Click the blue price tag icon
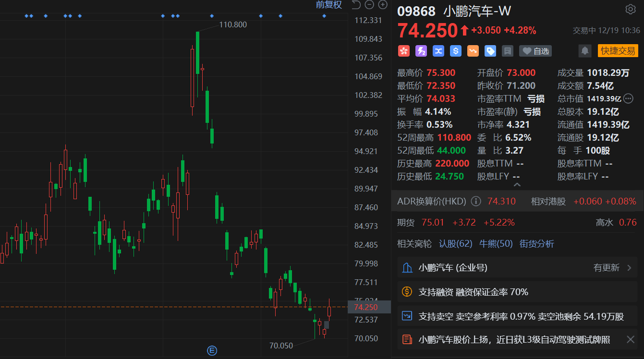 [x=490, y=51]
